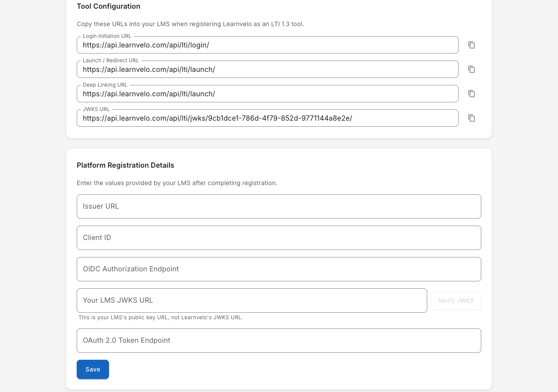This screenshot has height=392, width=558.
Task: Click the Tool Configuration heading
Action: (x=109, y=7)
